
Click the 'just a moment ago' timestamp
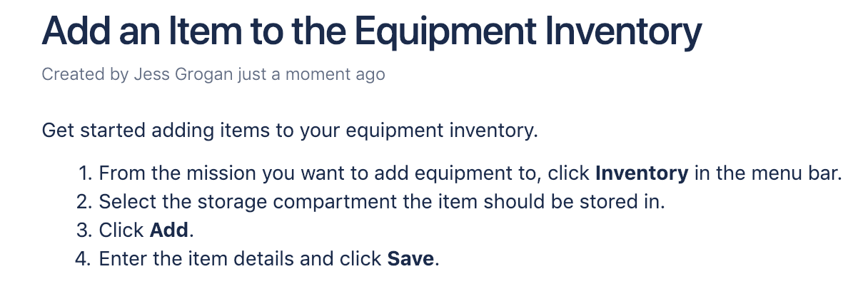(x=312, y=74)
